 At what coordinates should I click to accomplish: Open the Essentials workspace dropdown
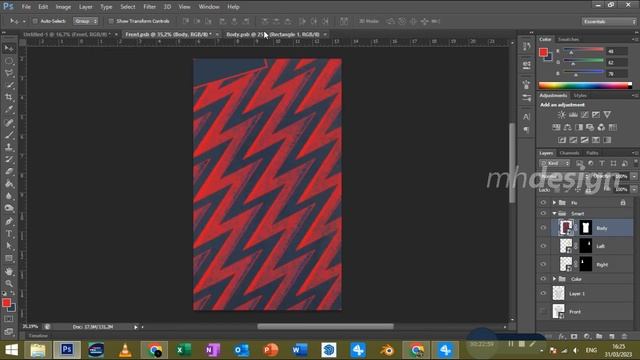[609, 21]
